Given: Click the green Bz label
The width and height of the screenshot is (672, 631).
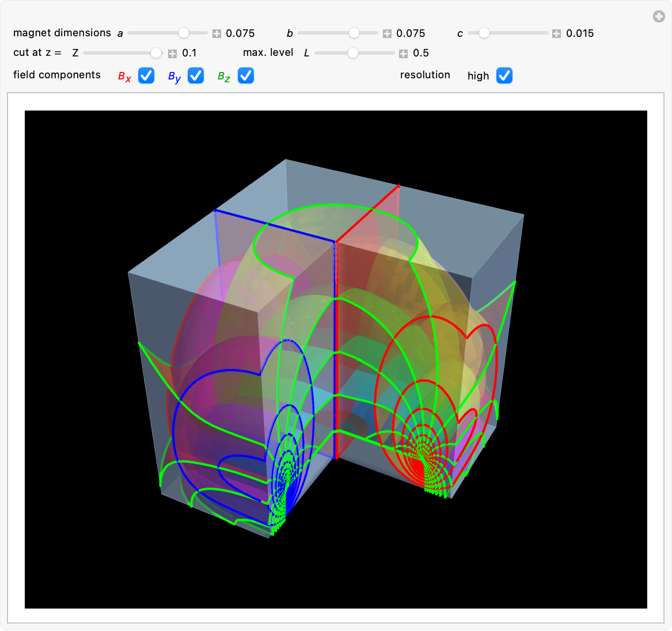Looking at the screenshot, I should tap(224, 77).
